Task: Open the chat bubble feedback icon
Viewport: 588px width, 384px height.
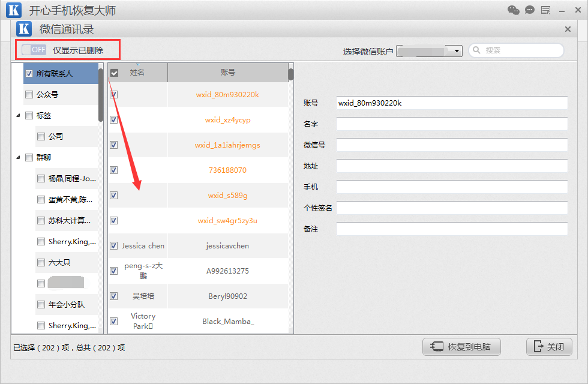Action: click(529, 10)
